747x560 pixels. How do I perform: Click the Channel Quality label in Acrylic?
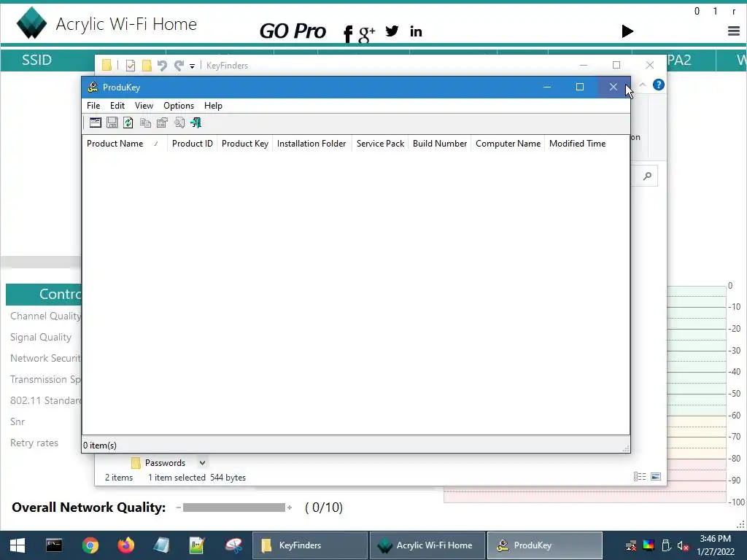click(x=46, y=316)
